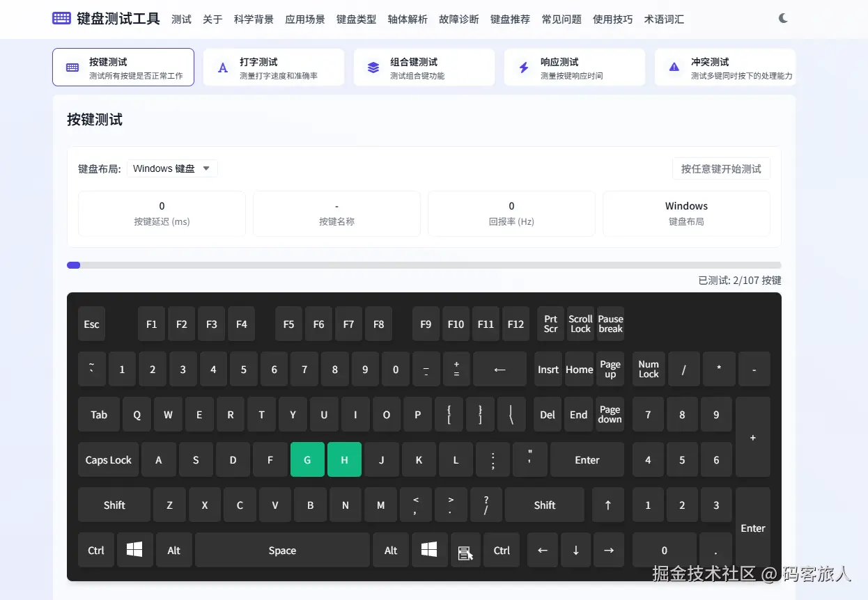The width and height of the screenshot is (868, 600).
Task: Click the left Ctrl key
Action: click(96, 550)
